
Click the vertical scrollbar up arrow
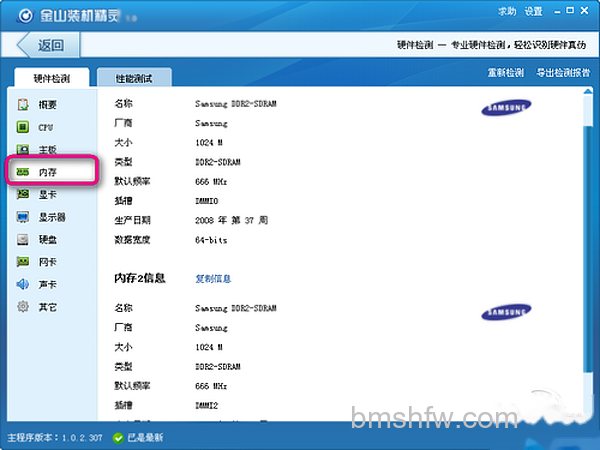[x=588, y=91]
